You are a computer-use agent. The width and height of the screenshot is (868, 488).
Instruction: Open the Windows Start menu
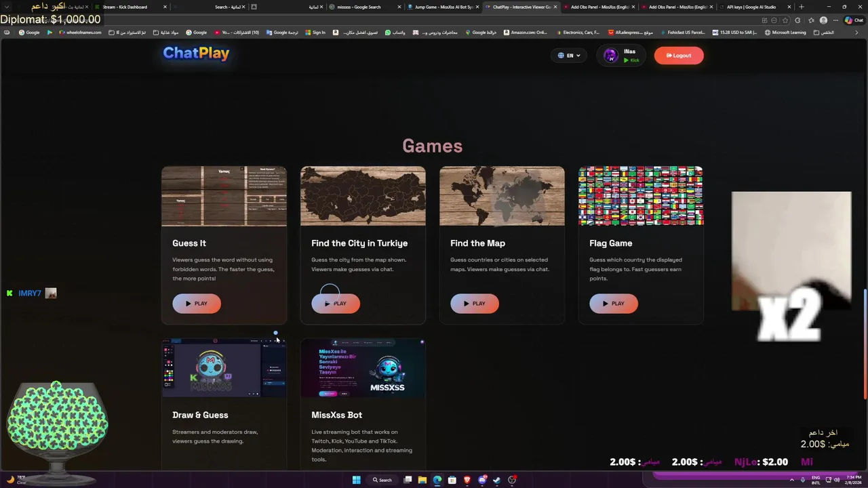pos(357,480)
